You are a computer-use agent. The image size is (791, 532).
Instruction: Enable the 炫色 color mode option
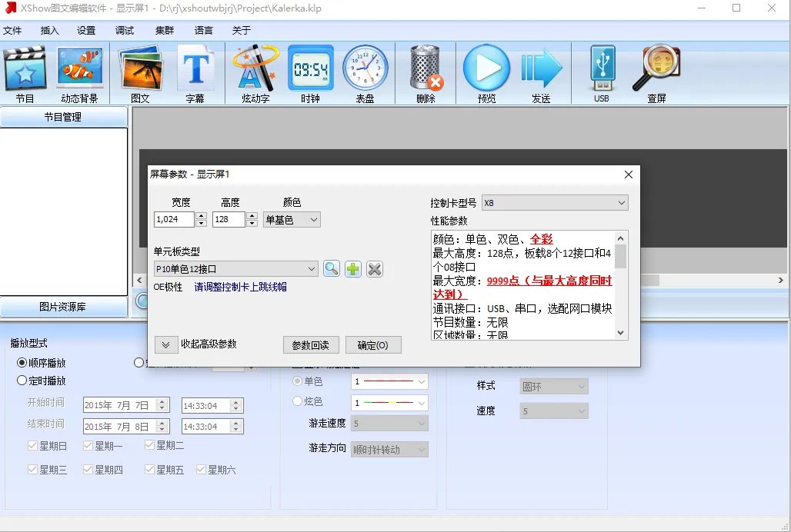coord(297,401)
